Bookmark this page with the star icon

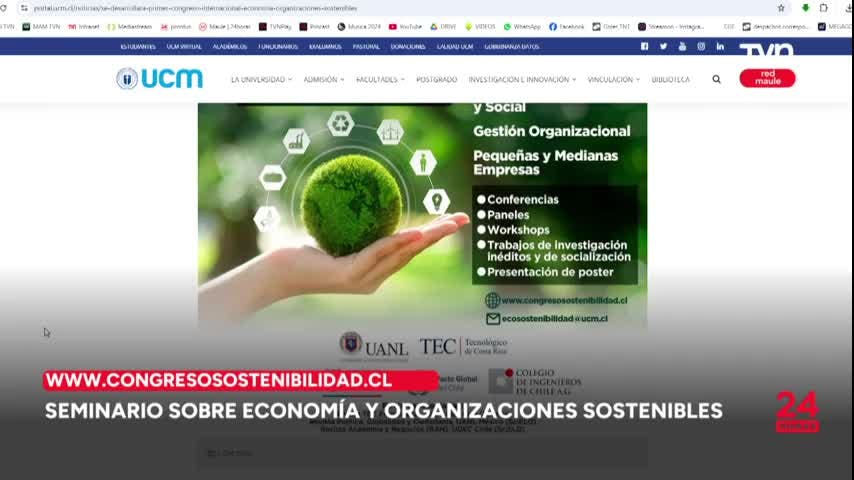[x=781, y=8]
